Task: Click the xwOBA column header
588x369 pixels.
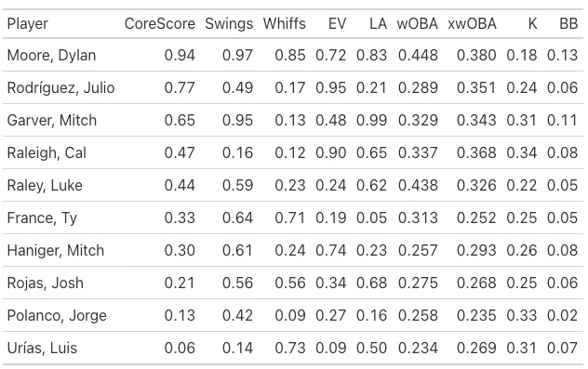Action: point(472,24)
